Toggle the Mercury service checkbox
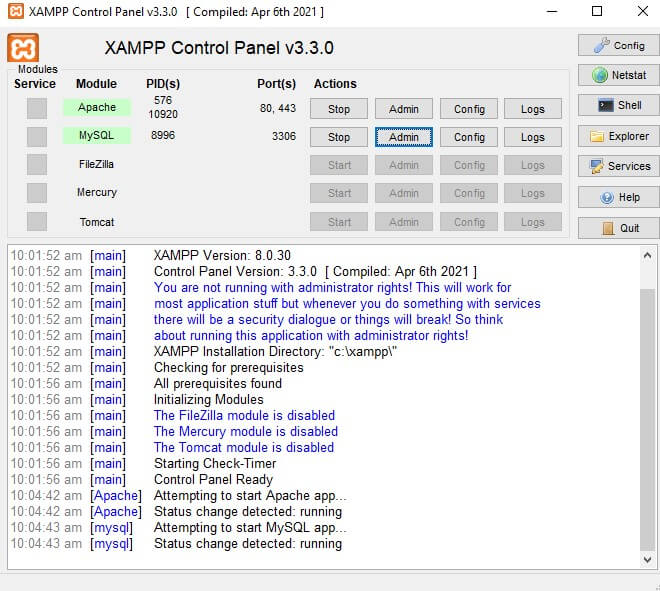The width and height of the screenshot is (660, 591). (37, 193)
